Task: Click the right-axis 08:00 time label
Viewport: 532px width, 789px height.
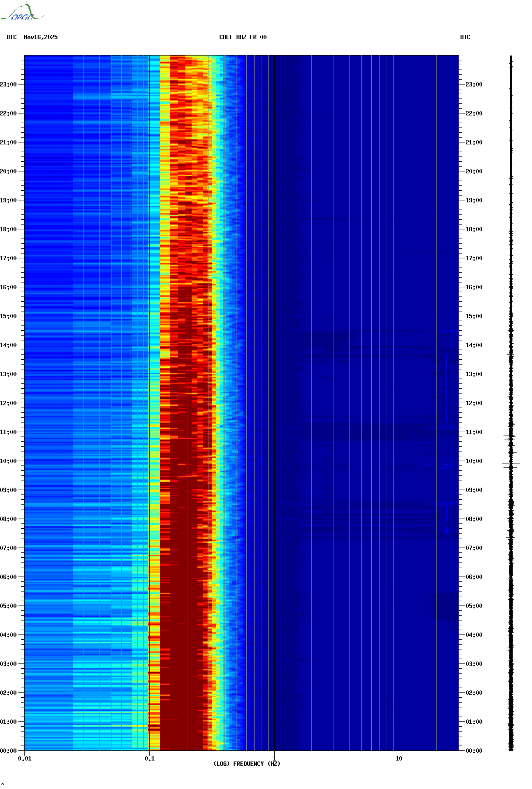Action: pos(474,519)
